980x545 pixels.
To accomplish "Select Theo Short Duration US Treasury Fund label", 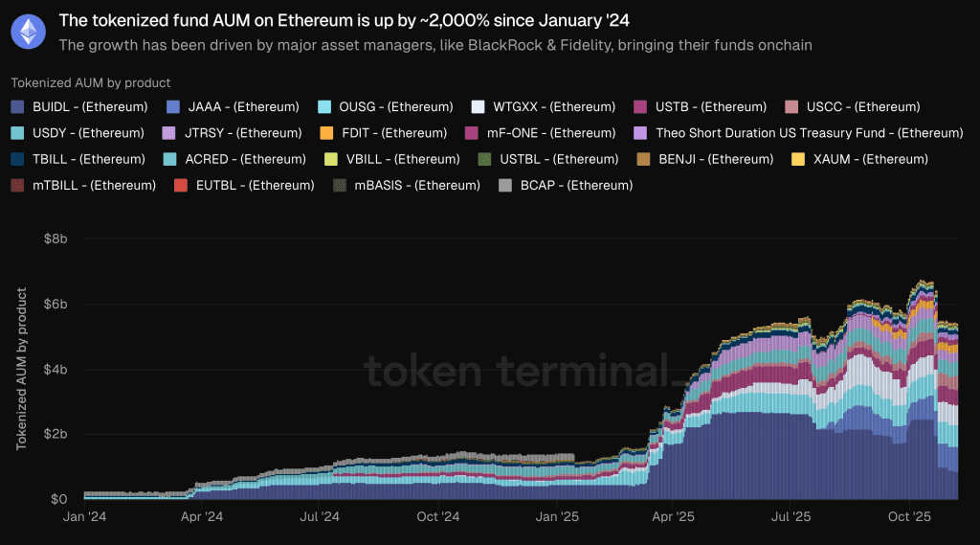I will click(809, 133).
